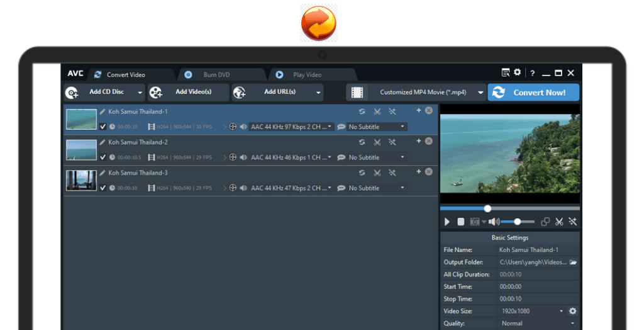Open the Video Size 1920x1080 dropdown
Image resolution: width=644 pixels, height=330 pixels.
pyautogui.click(x=531, y=311)
